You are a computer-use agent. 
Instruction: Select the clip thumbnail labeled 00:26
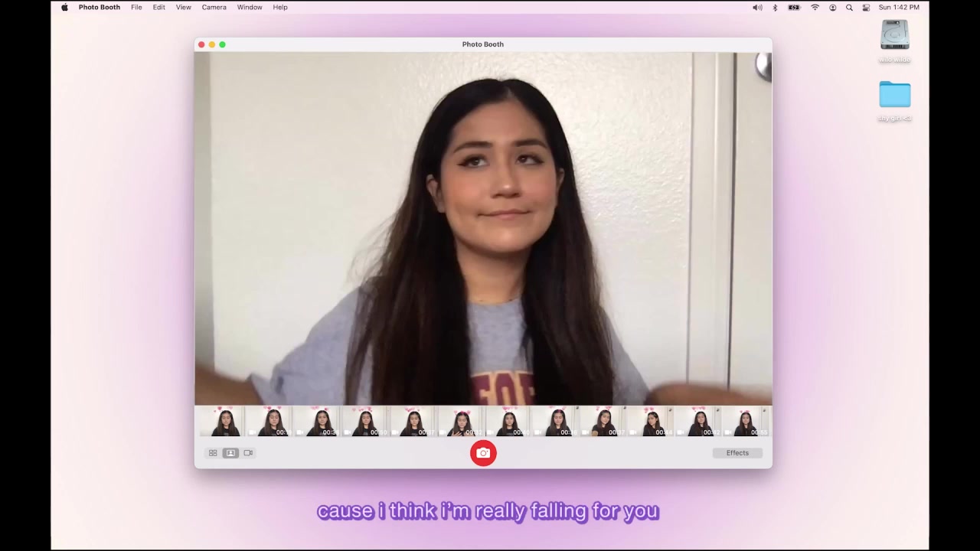[557, 422]
